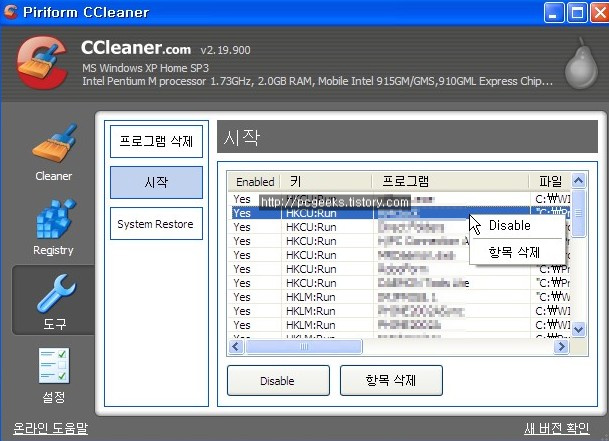
Task: Click the vertical scrollbar thumb
Action: [578, 213]
